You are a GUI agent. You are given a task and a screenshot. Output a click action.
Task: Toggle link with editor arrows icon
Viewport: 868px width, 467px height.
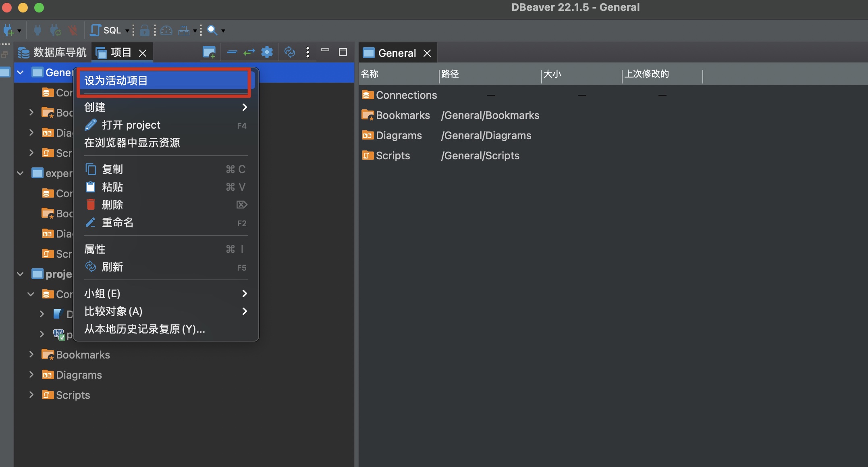click(249, 52)
